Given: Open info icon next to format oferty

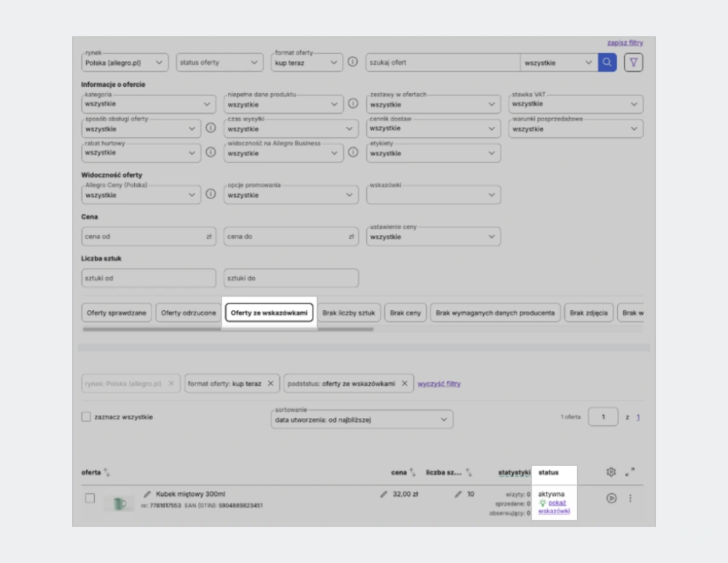Looking at the screenshot, I should pos(353,61).
